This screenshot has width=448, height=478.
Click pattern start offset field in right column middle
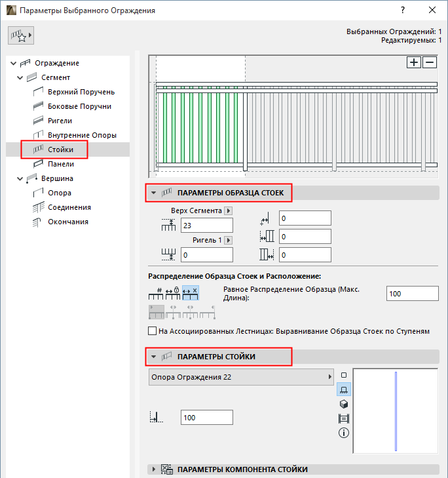click(x=305, y=237)
